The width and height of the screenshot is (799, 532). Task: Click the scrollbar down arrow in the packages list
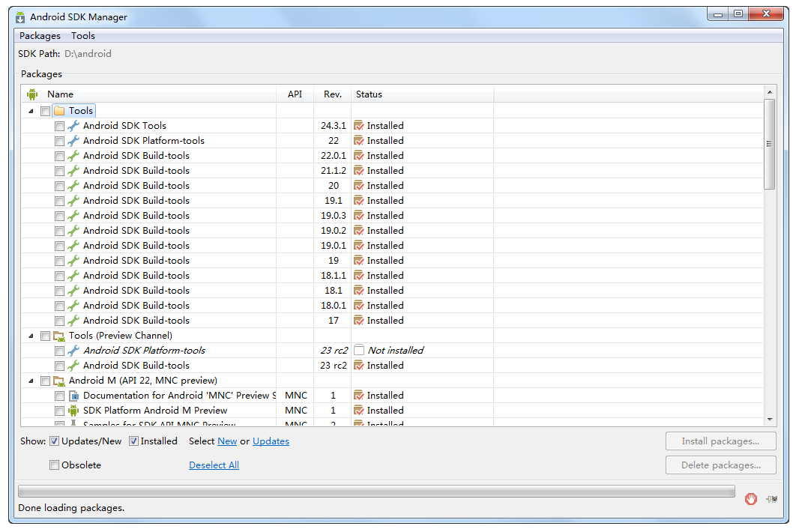[x=770, y=420]
